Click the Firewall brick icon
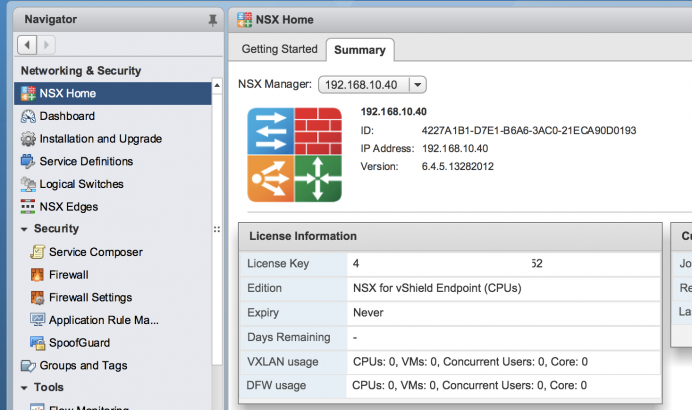This screenshot has height=410, width=692. (37, 275)
